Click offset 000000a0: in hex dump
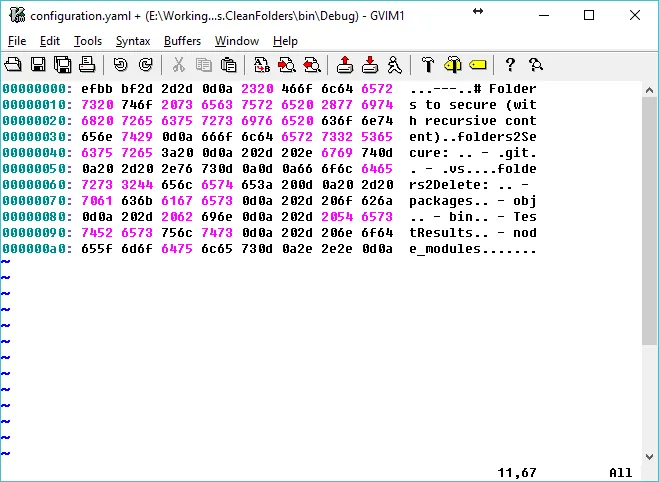Viewport: 659px width, 482px height. [37, 249]
